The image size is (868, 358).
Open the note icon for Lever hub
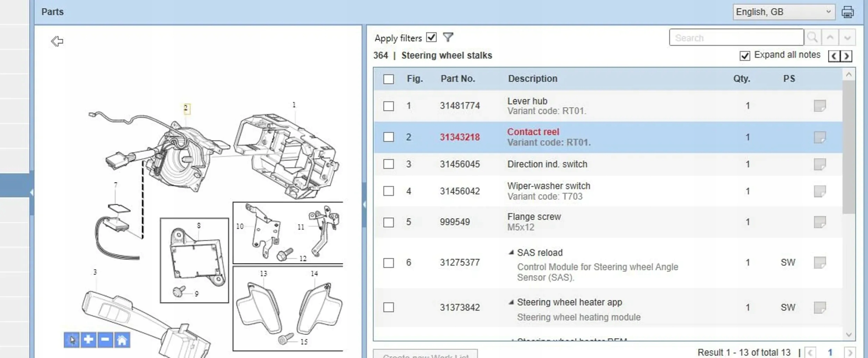820,106
